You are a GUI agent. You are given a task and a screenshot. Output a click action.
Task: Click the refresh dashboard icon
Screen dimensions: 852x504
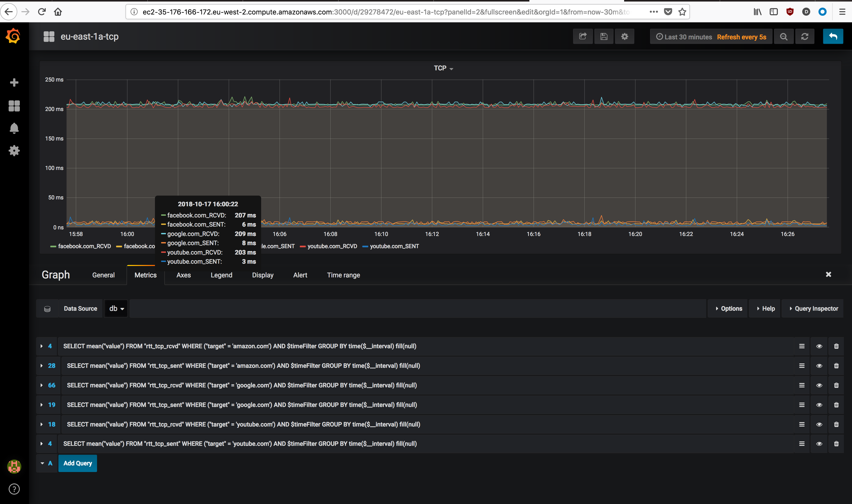tap(804, 37)
